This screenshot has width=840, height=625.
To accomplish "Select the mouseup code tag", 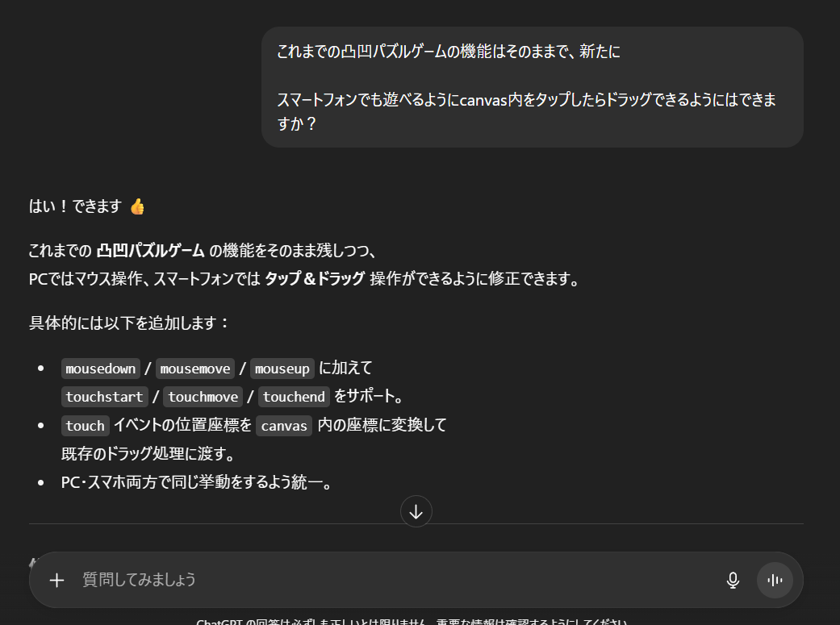I will click(x=282, y=369).
